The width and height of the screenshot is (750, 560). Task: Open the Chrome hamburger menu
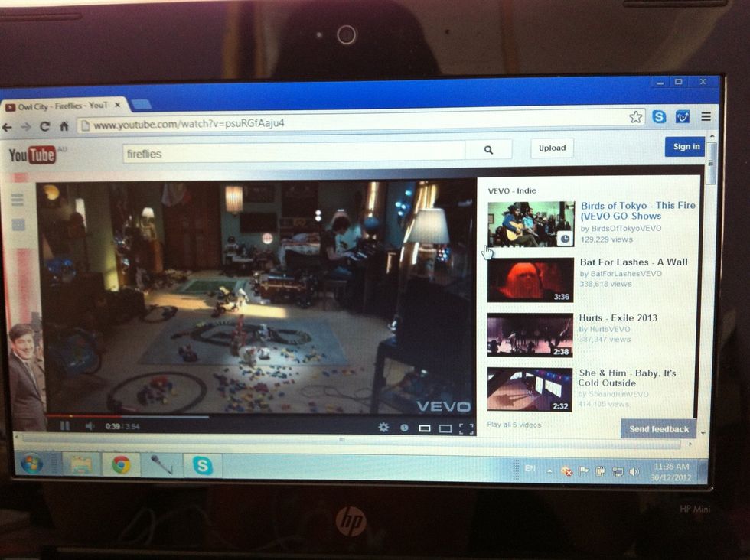(706, 116)
